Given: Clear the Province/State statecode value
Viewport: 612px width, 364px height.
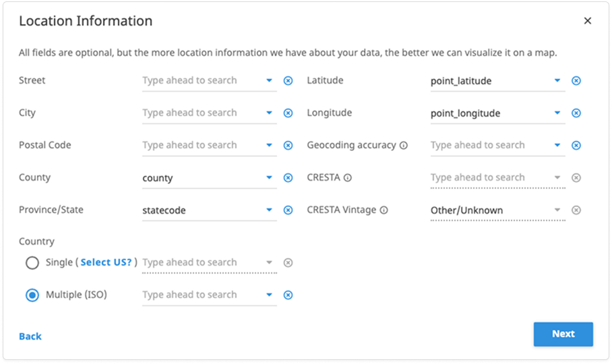Looking at the screenshot, I should tap(288, 210).
